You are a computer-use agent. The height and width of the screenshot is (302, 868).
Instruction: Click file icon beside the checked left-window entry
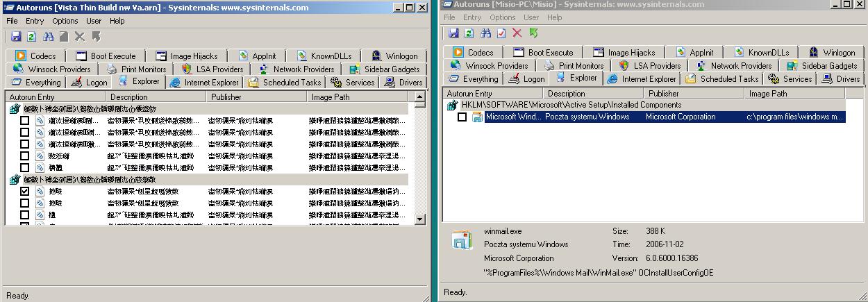(40, 192)
